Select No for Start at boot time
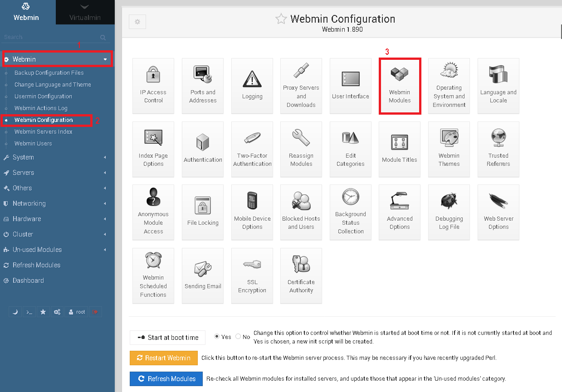The image size is (562, 392). 237,337
